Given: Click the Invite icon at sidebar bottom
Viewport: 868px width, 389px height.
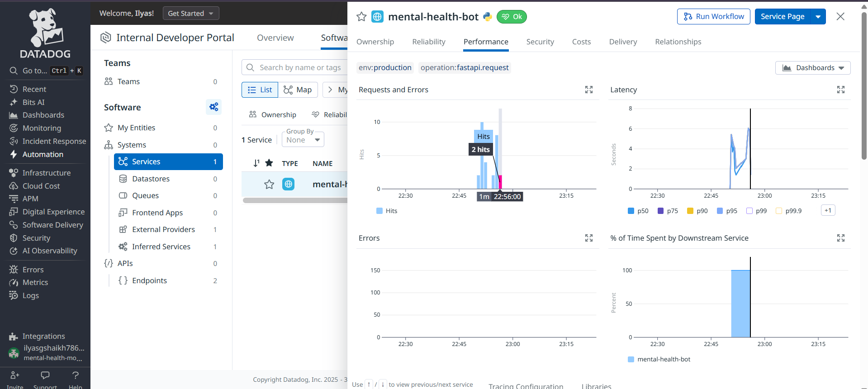Looking at the screenshot, I should pyautogui.click(x=15, y=375).
